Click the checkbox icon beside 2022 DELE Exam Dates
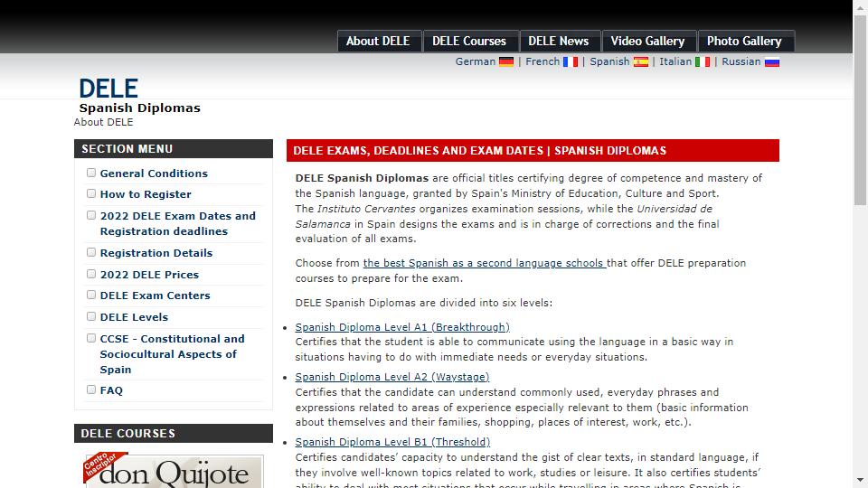 tap(91, 215)
